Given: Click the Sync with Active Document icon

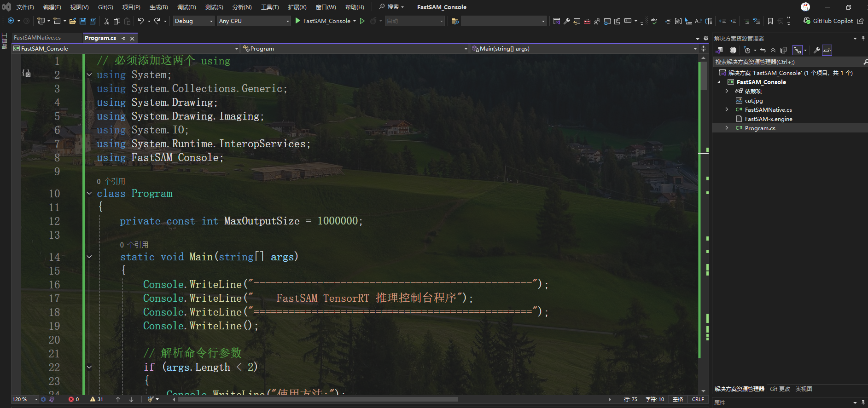Looking at the screenshot, I should pyautogui.click(x=763, y=50).
